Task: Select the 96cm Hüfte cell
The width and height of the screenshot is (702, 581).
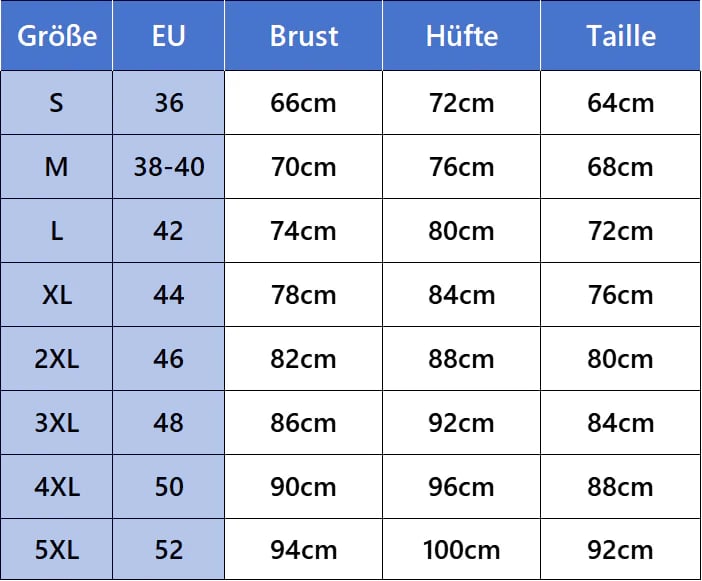Action: pos(462,487)
